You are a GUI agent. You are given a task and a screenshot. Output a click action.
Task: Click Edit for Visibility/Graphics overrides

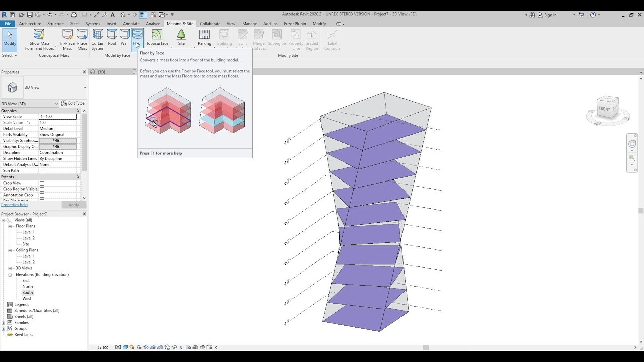[58, 141]
